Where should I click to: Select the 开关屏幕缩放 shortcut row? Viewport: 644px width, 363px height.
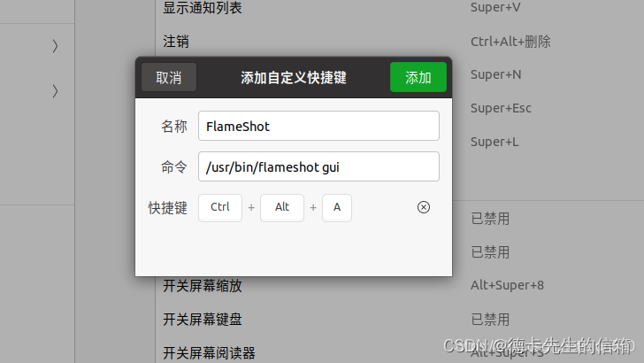(x=399, y=285)
